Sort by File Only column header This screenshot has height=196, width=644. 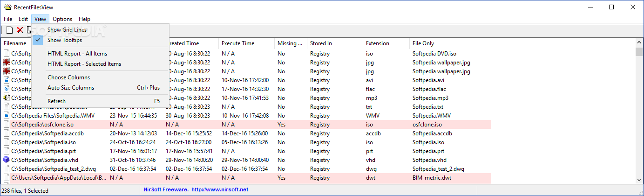[x=450, y=43]
